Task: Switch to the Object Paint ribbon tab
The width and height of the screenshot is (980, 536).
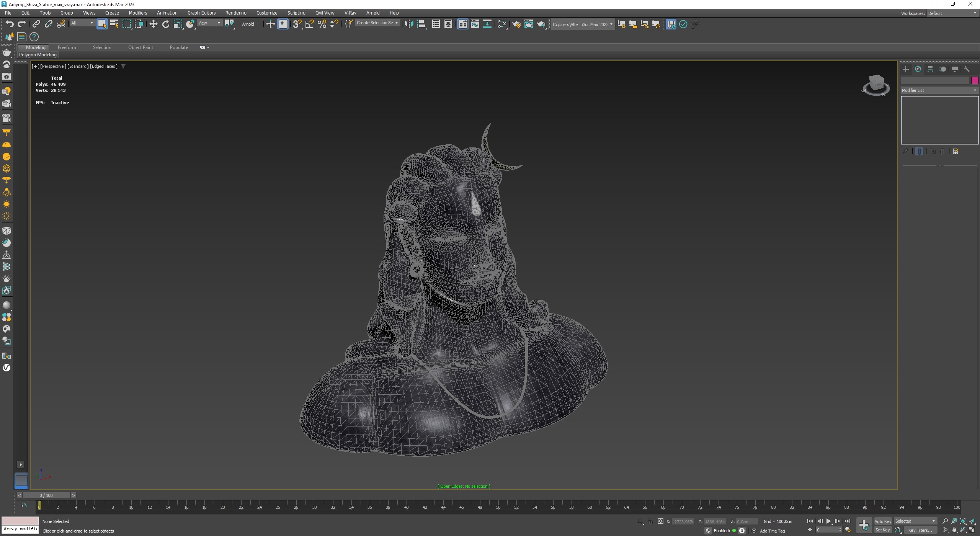Action: pos(140,47)
